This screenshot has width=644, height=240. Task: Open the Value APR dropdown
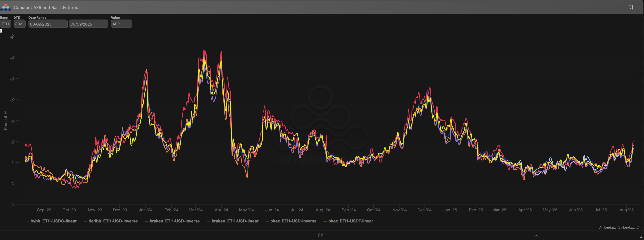(x=121, y=24)
